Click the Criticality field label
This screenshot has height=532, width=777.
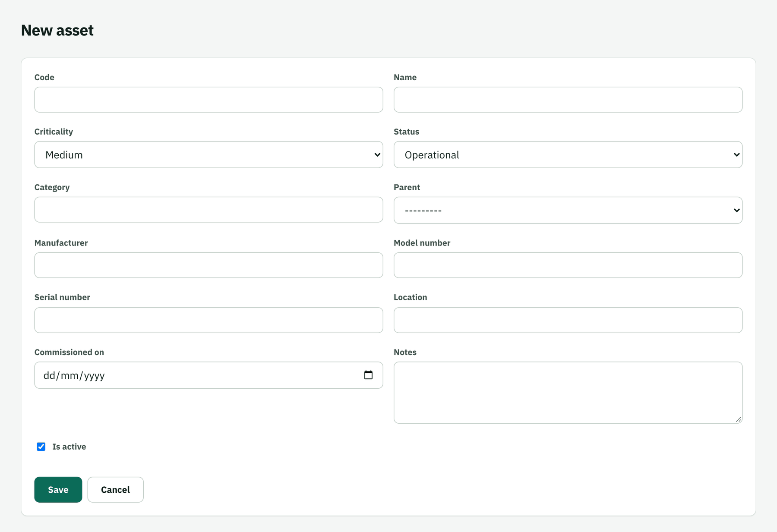click(54, 132)
